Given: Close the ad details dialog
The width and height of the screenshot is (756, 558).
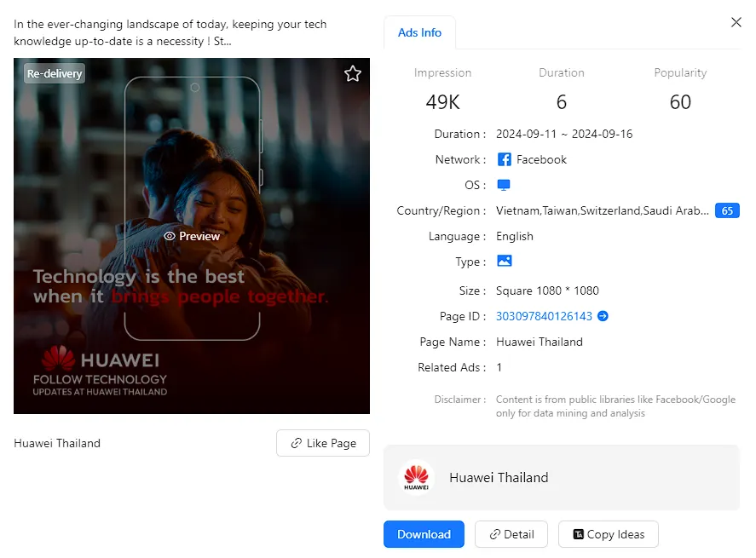Looking at the screenshot, I should coord(736,22).
